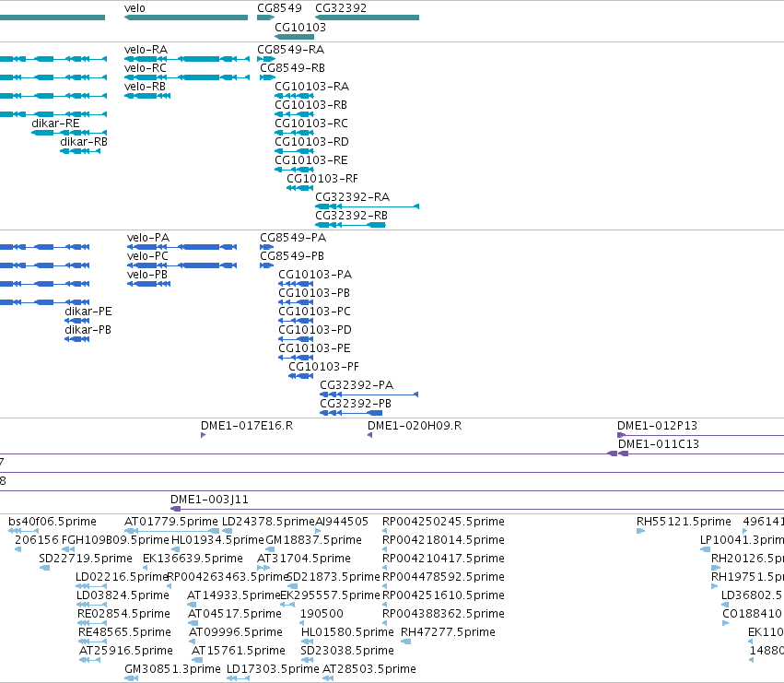Click the CG32392-PB protein label
The width and height of the screenshot is (784, 683).
click(x=356, y=404)
